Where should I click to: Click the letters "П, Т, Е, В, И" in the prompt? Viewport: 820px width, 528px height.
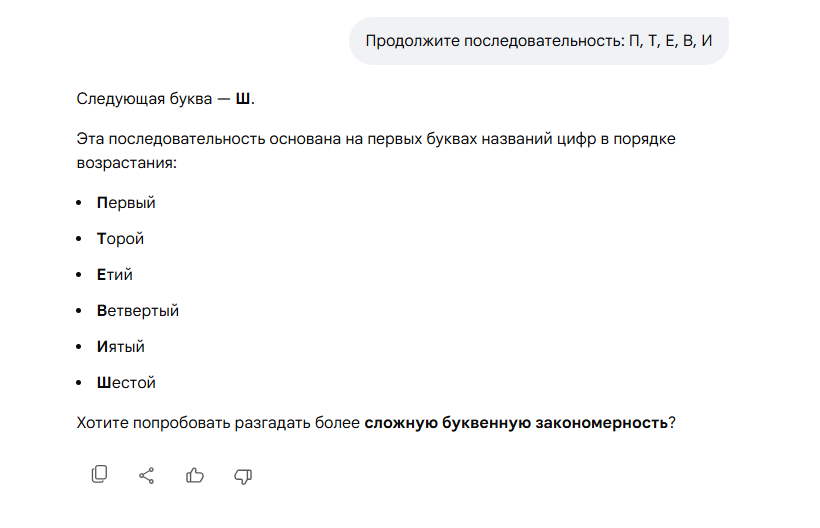[x=670, y=41]
